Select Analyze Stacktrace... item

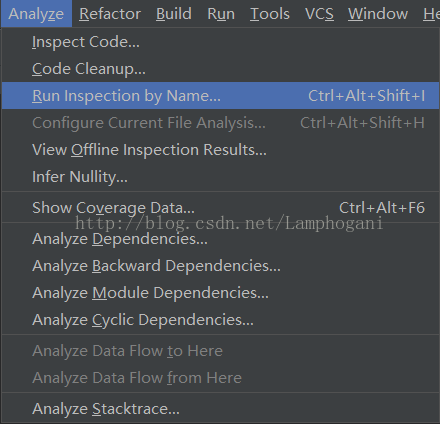click(x=220, y=409)
